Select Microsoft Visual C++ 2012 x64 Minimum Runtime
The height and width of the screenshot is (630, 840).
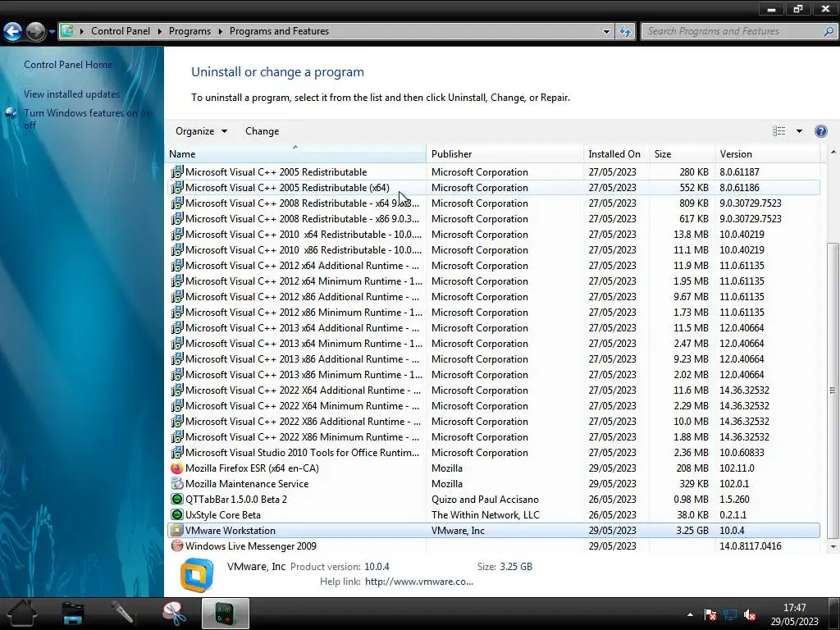pos(304,281)
